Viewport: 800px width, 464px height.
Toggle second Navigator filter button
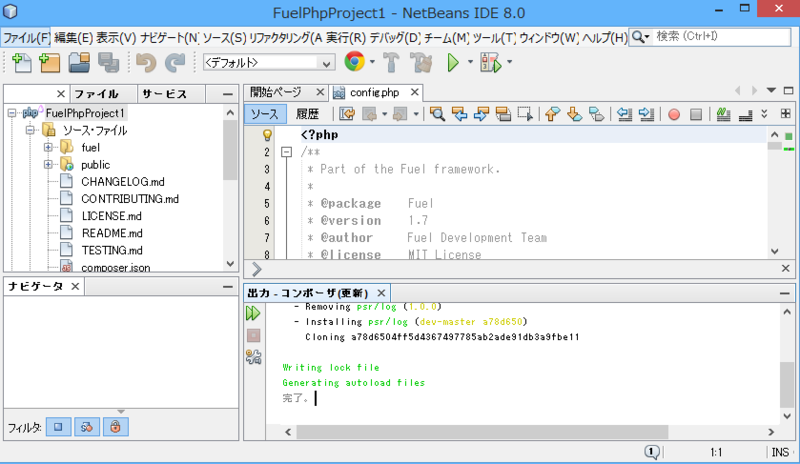click(x=87, y=427)
